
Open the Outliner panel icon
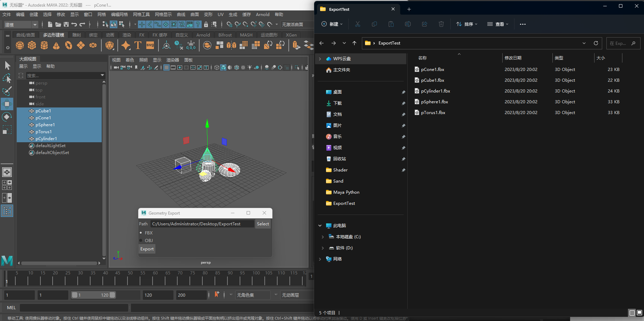[7, 210]
